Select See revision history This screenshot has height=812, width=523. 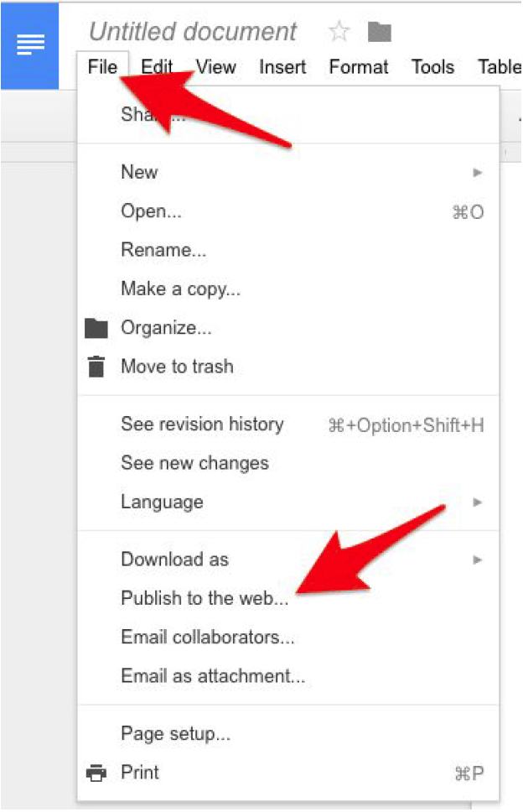click(x=202, y=424)
